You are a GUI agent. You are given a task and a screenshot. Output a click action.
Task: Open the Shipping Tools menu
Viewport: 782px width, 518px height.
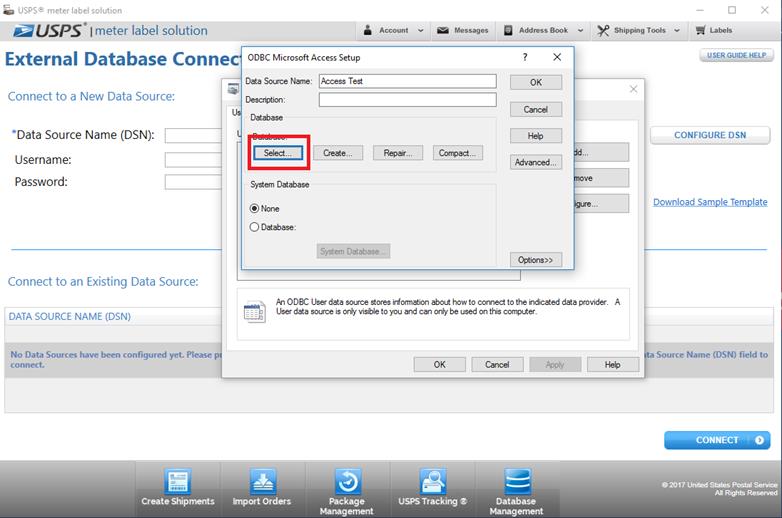639,30
